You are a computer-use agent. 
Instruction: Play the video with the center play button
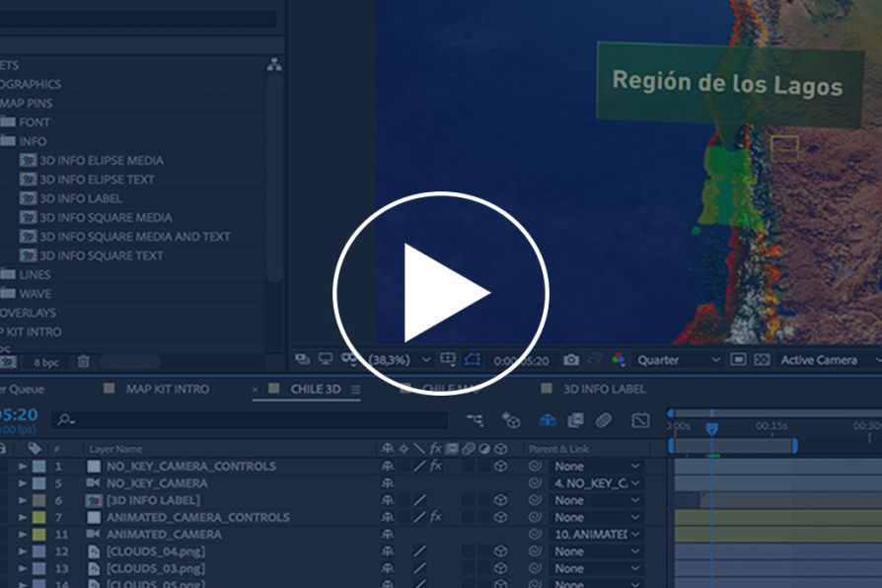pos(440,293)
